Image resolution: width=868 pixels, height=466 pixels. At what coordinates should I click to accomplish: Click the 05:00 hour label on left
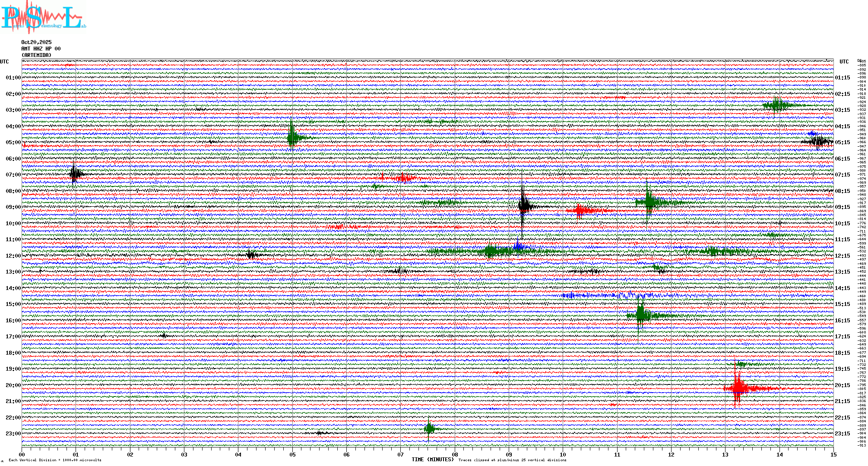coord(13,142)
